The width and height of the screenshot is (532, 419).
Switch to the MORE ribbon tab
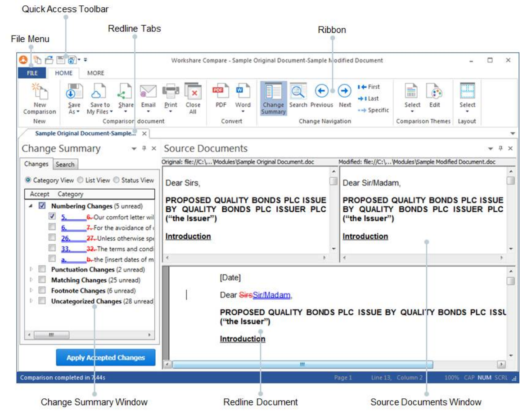(x=96, y=73)
